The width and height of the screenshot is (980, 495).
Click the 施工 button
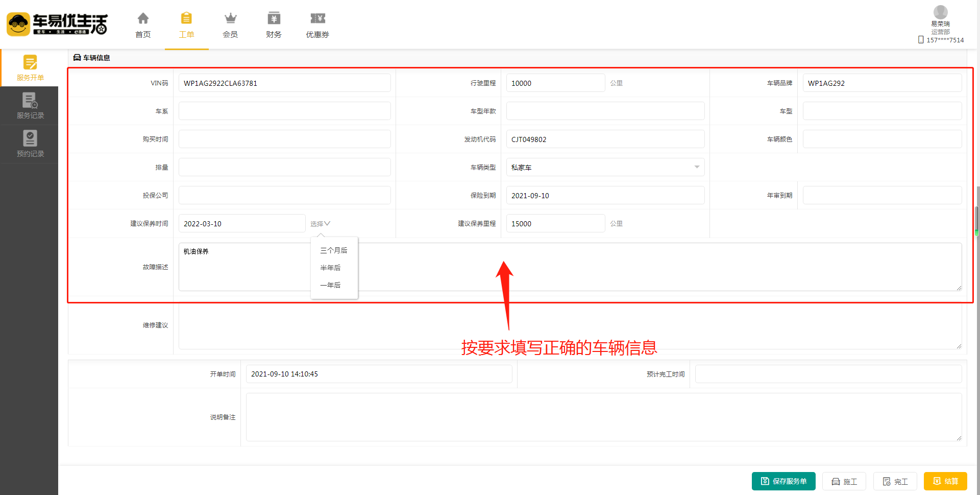point(844,481)
